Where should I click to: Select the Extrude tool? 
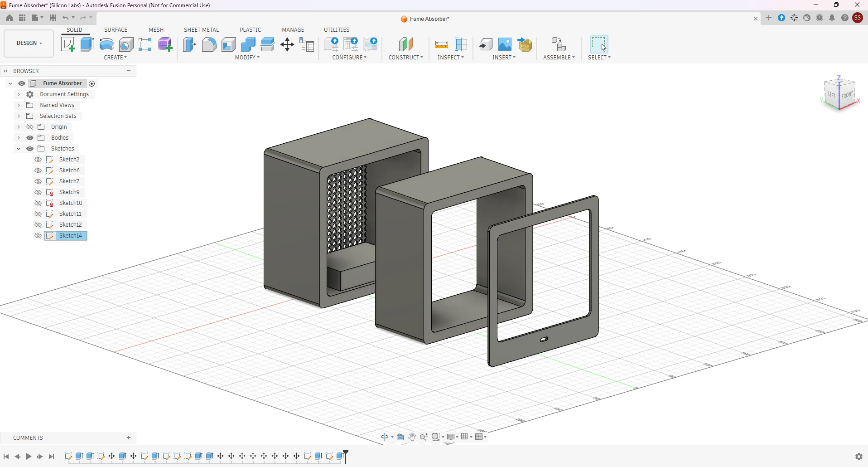(x=87, y=44)
